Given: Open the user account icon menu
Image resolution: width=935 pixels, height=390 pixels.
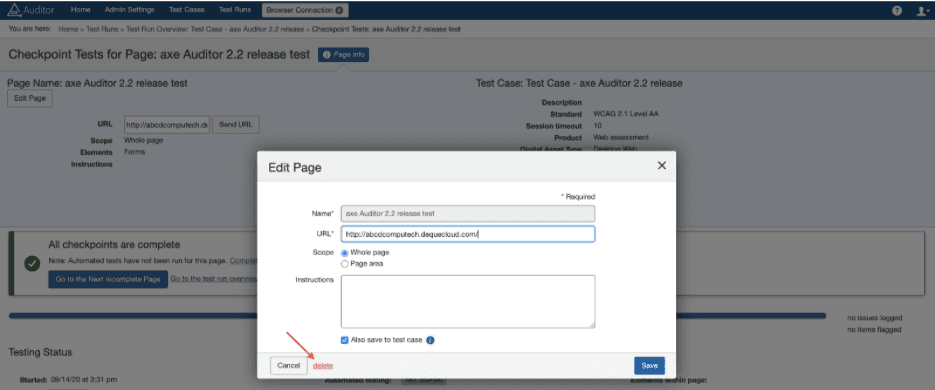Looking at the screenshot, I should (922, 10).
